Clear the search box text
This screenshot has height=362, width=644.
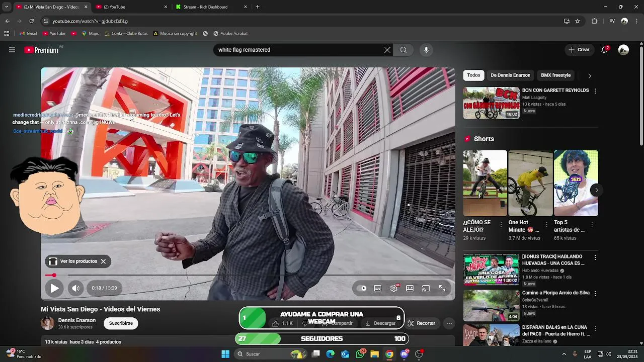pyautogui.click(x=387, y=50)
